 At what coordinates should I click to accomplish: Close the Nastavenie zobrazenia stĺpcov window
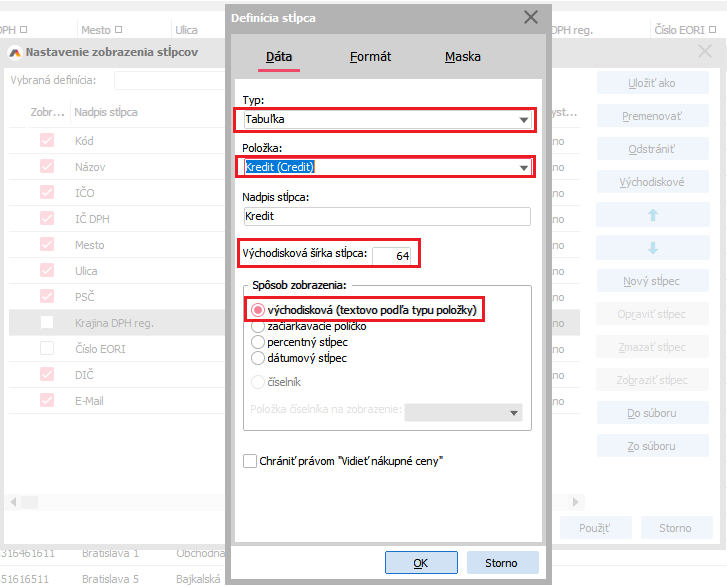coord(705,50)
